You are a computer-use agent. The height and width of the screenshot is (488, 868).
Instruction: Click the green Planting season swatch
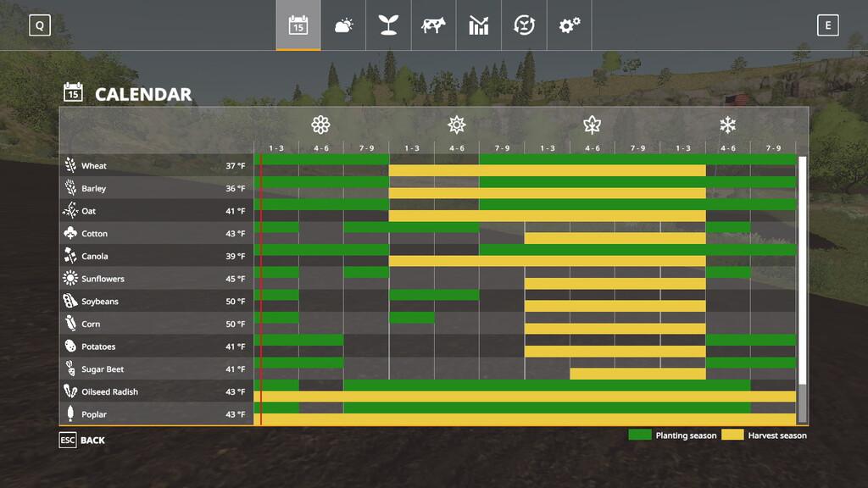tap(640, 435)
